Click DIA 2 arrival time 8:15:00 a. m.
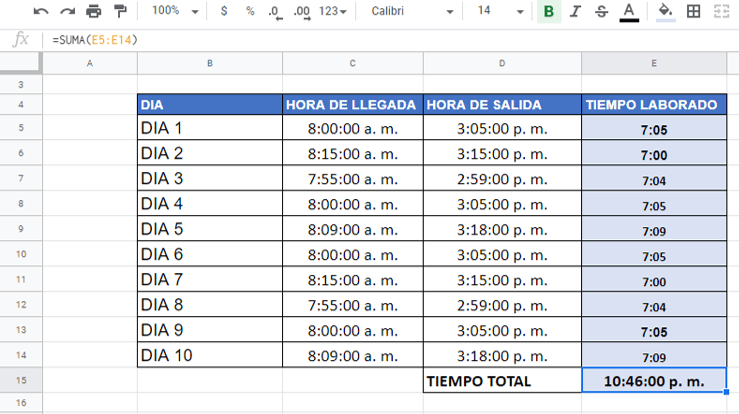This screenshot has width=739, height=414. tap(353, 153)
